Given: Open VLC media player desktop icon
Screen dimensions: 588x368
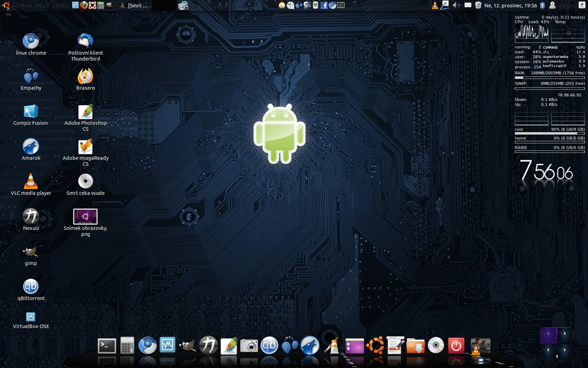Looking at the screenshot, I should (31, 184).
